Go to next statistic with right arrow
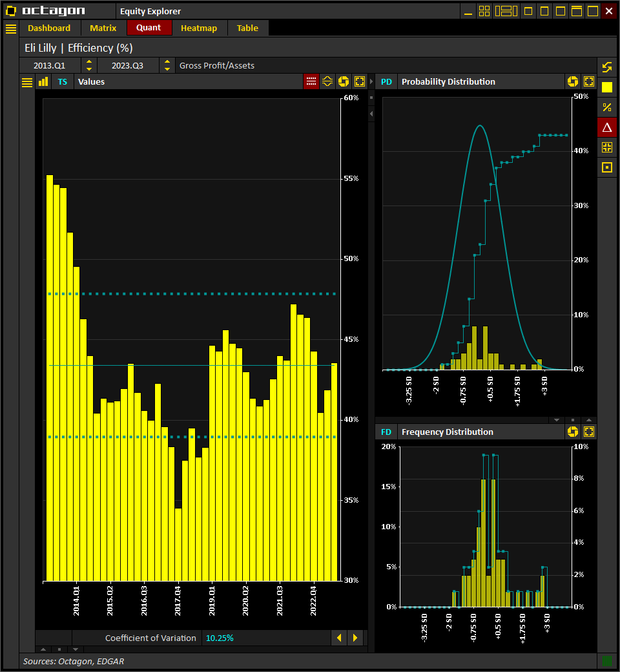The image size is (620, 672). tap(355, 638)
